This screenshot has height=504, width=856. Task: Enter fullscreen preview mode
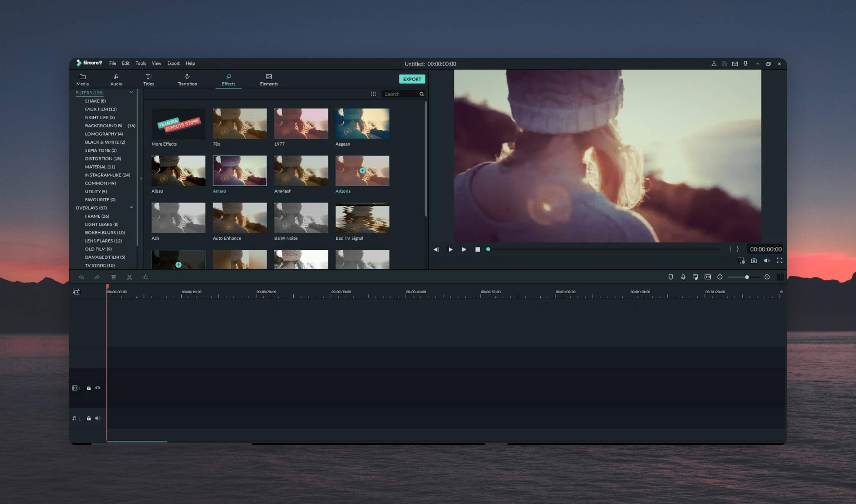780,261
